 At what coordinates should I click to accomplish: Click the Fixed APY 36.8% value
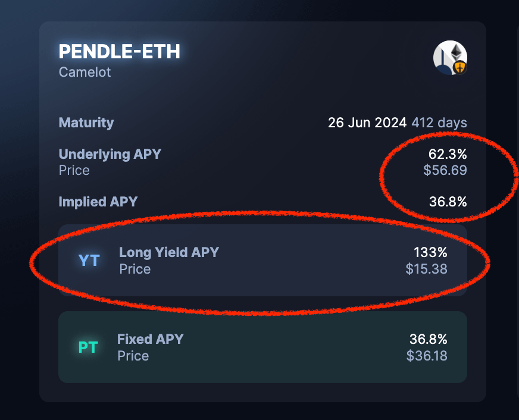coord(428,339)
